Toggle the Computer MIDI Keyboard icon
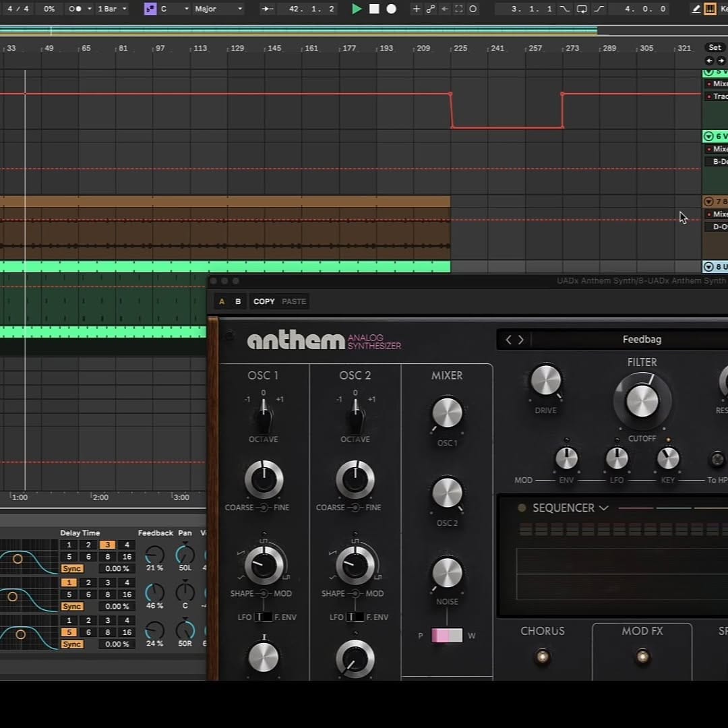This screenshot has height=728, width=728. tap(710, 9)
